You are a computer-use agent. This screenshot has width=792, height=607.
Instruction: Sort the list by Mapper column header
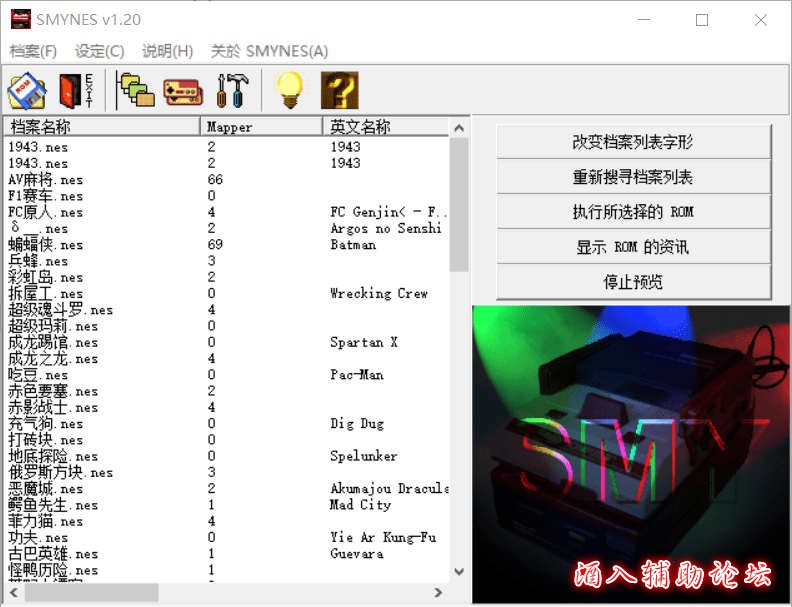[262, 127]
